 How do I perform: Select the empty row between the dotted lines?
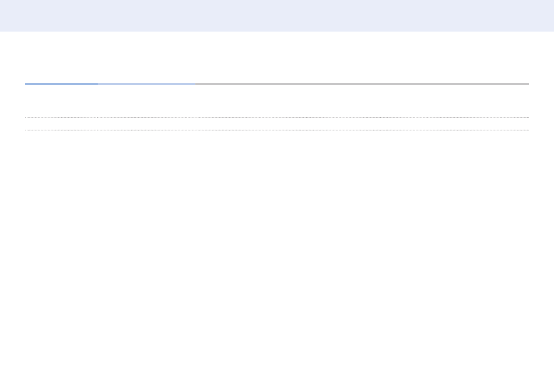point(277,124)
